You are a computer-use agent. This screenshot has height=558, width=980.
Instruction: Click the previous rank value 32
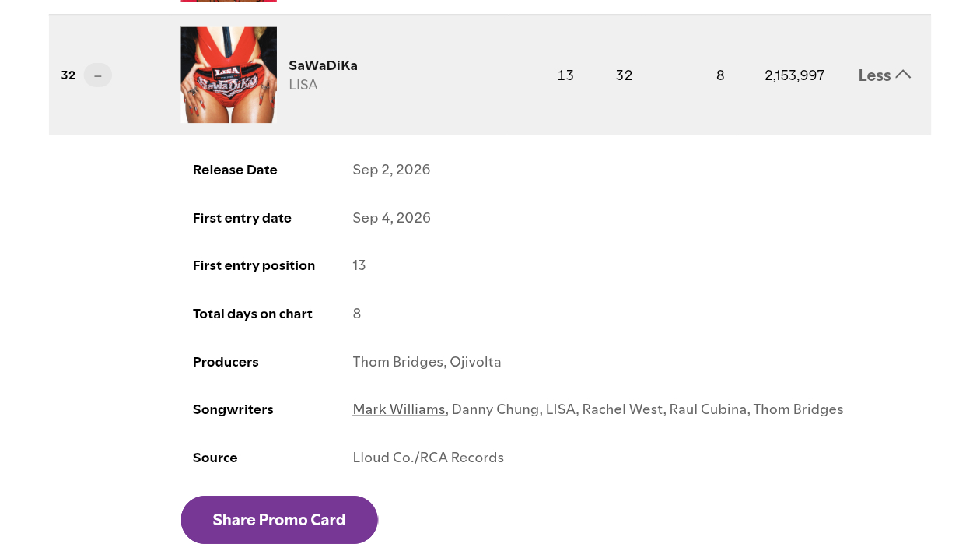tap(624, 75)
